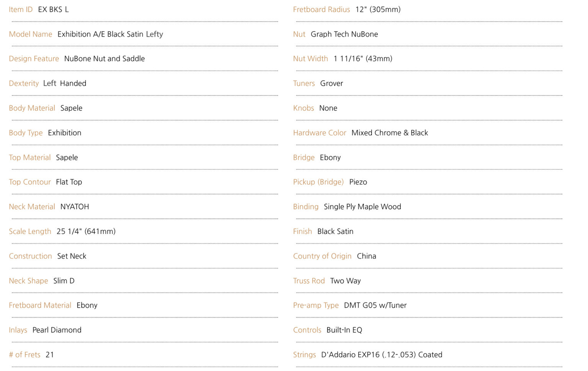Click the Neck Material NYATOH value

75,207
